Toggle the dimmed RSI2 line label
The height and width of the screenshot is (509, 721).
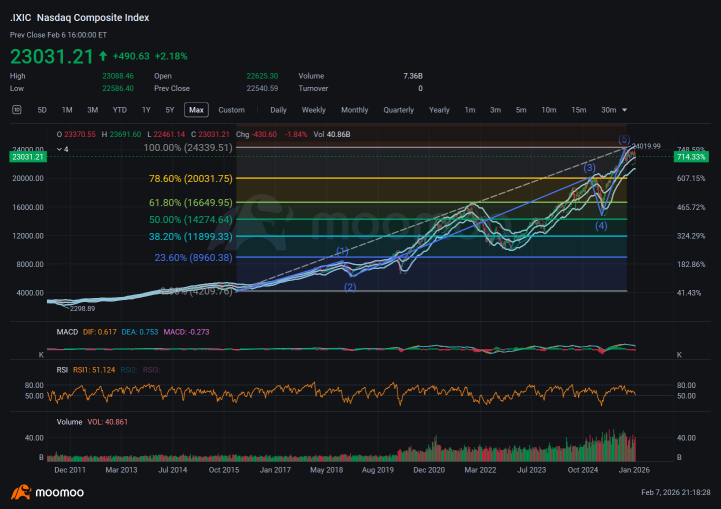coord(129,370)
